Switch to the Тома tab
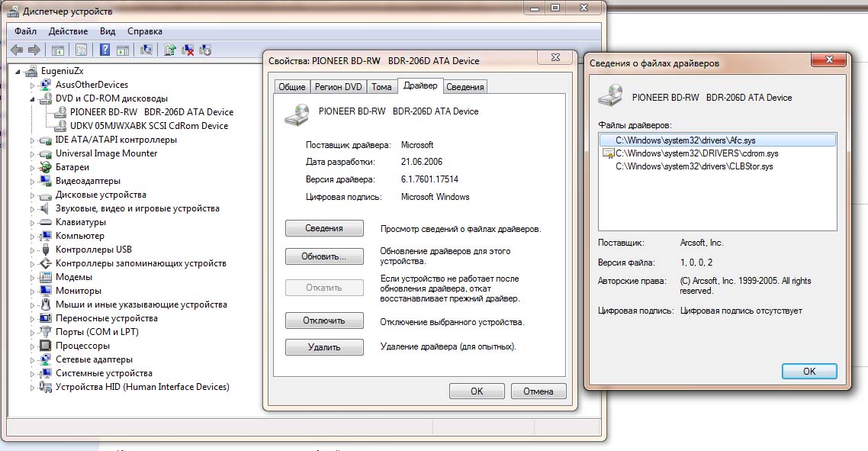The height and width of the screenshot is (451, 868). tap(381, 87)
